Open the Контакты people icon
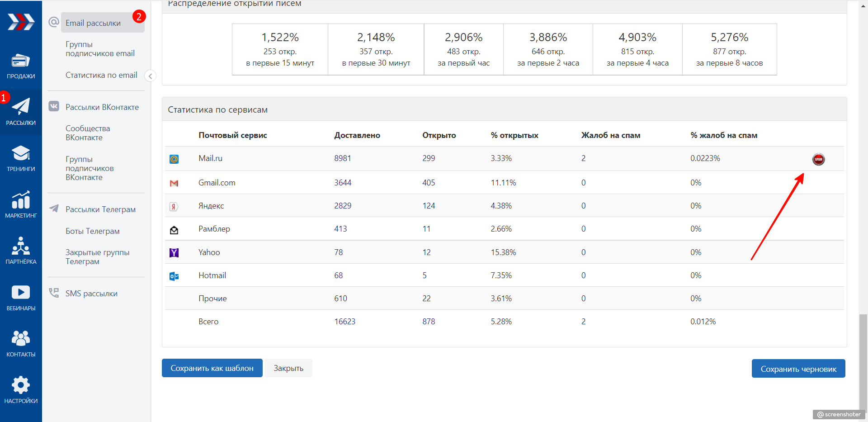The height and width of the screenshot is (422, 868). [x=21, y=338]
